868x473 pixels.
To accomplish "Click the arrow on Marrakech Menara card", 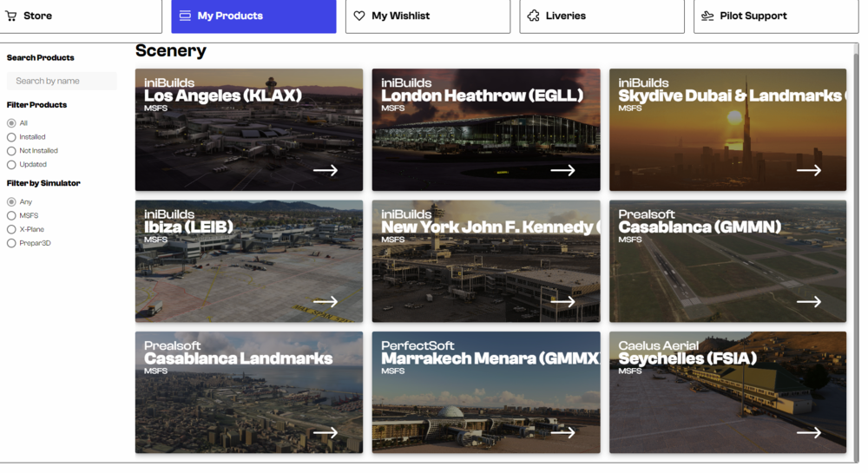I will point(562,432).
